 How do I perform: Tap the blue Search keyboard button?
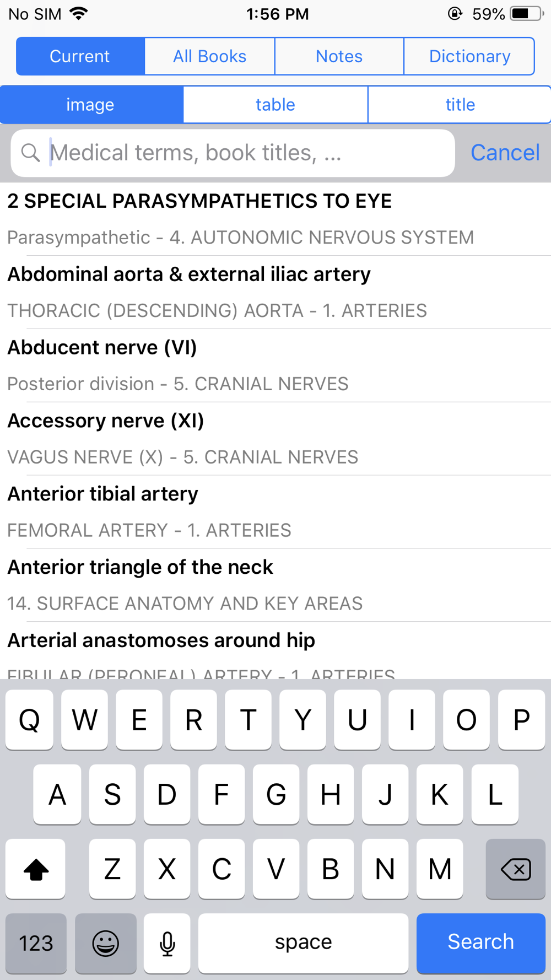click(481, 943)
